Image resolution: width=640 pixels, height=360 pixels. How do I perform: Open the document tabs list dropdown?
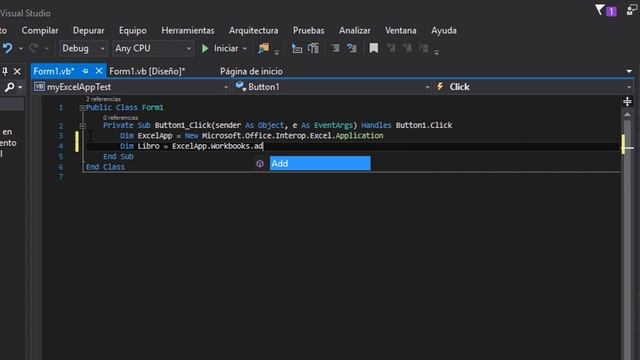pyautogui.click(x=629, y=71)
